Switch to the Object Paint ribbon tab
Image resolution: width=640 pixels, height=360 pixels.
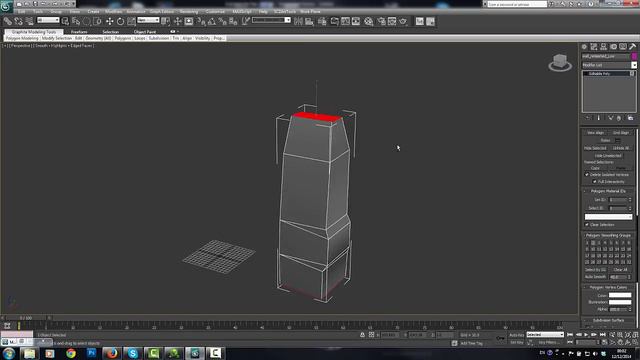(x=145, y=32)
